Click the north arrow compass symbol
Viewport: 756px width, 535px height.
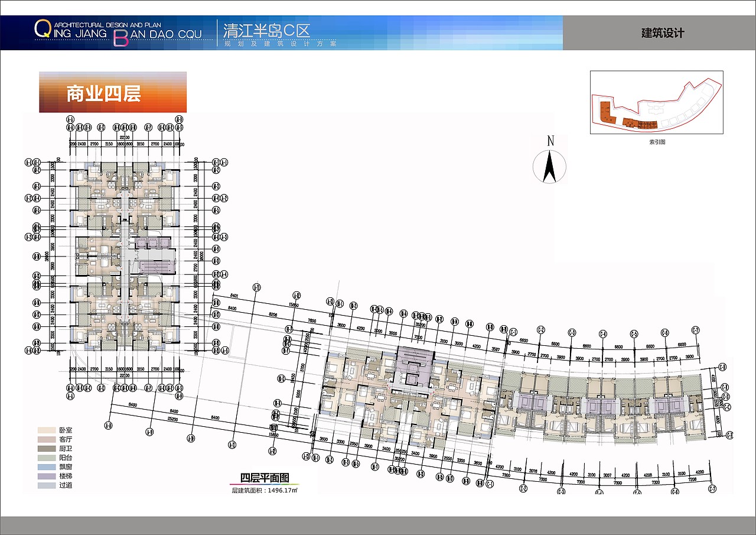coord(550,166)
